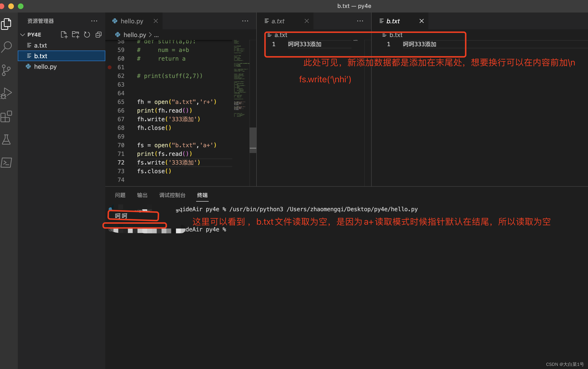The height and width of the screenshot is (369, 588).
Task: Refresh the PY4E explorer
Action: tap(87, 35)
